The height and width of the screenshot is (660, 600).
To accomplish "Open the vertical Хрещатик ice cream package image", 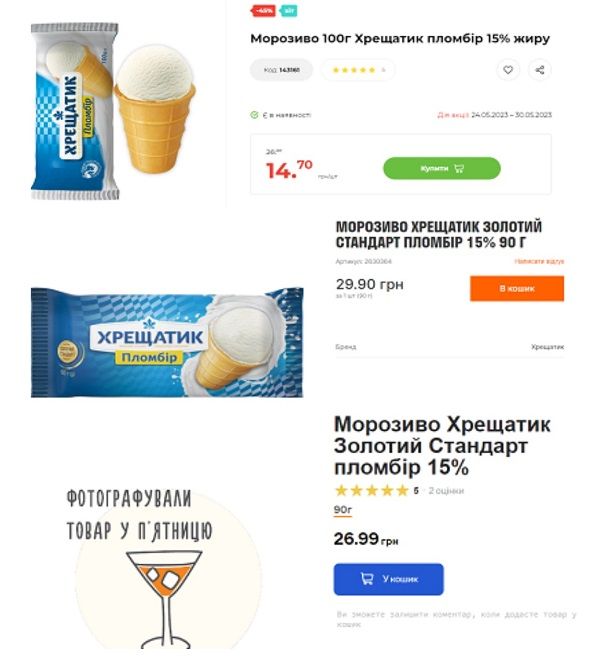I will click(75, 112).
